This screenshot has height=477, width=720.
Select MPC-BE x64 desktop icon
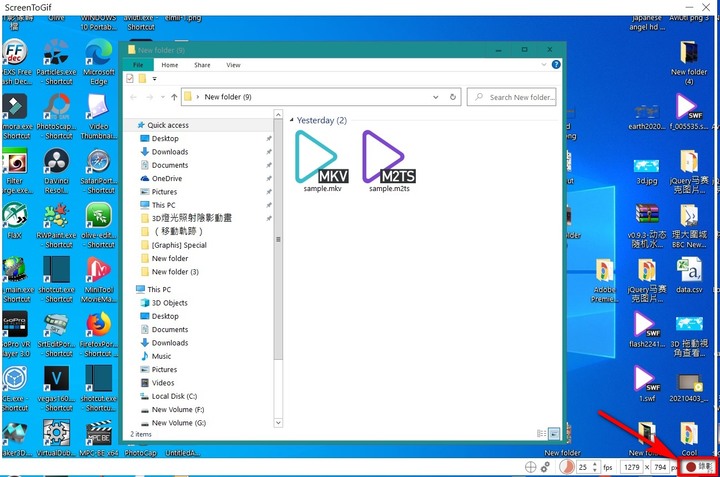(99, 438)
